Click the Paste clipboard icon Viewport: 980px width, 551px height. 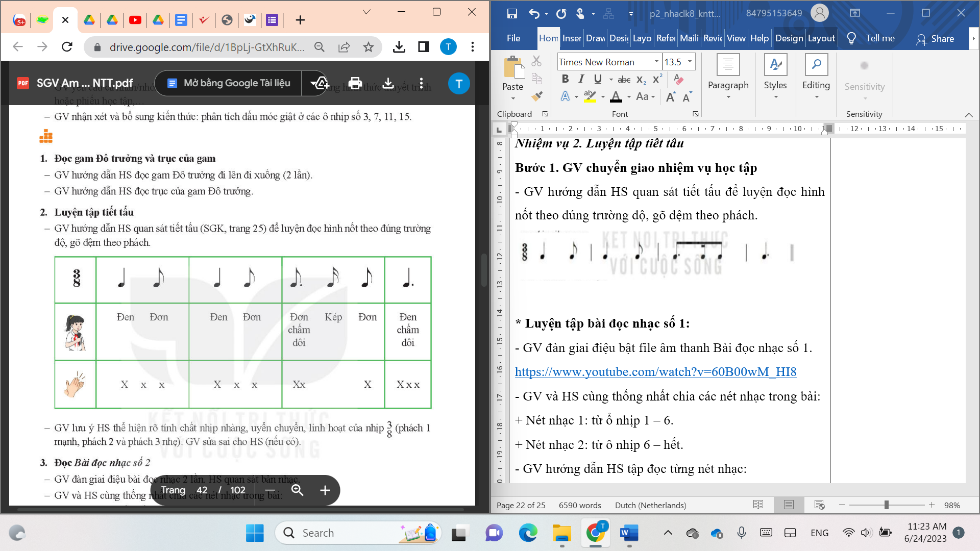514,68
